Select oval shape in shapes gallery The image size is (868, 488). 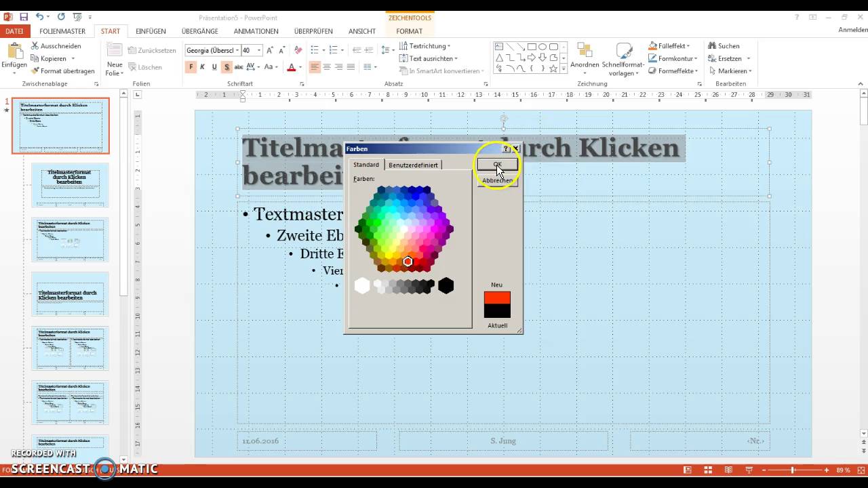point(542,47)
